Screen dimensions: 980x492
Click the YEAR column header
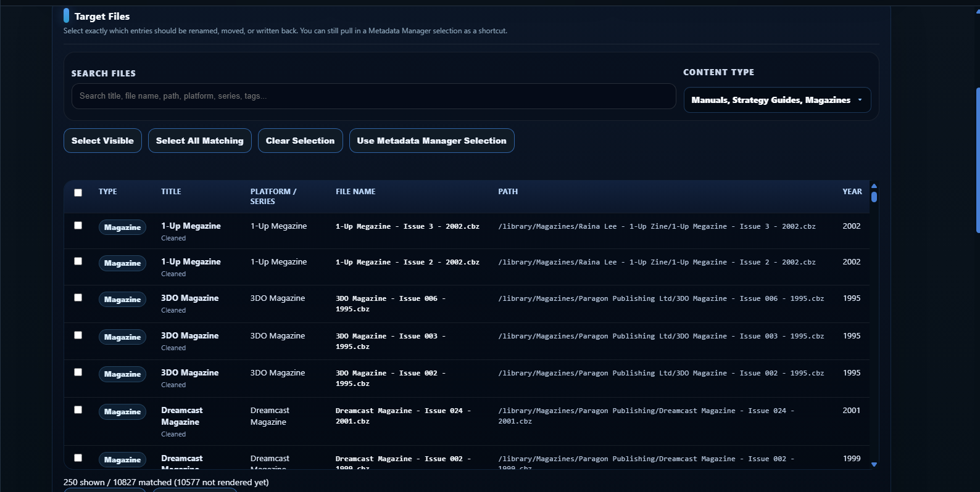tap(852, 192)
